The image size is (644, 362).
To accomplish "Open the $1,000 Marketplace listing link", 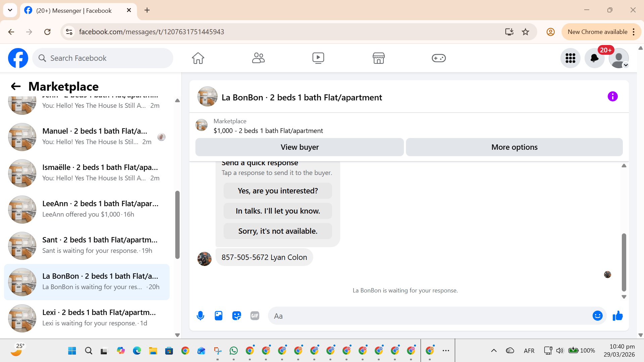I will tap(268, 131).
